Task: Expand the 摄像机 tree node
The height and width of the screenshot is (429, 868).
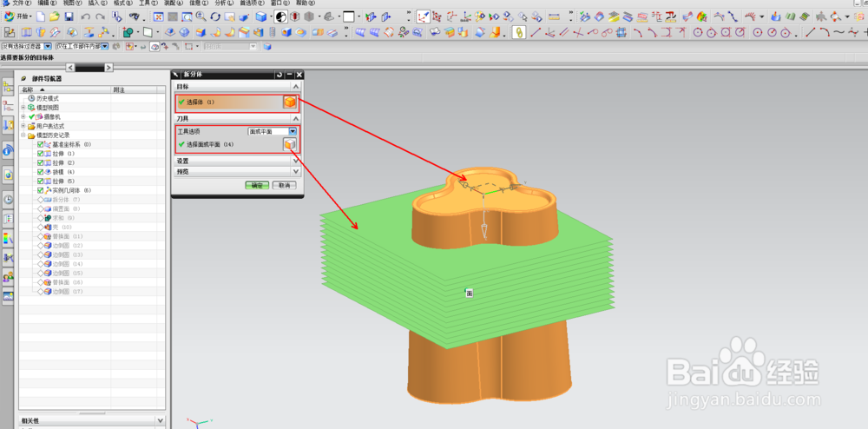Action: click(23, 116)
